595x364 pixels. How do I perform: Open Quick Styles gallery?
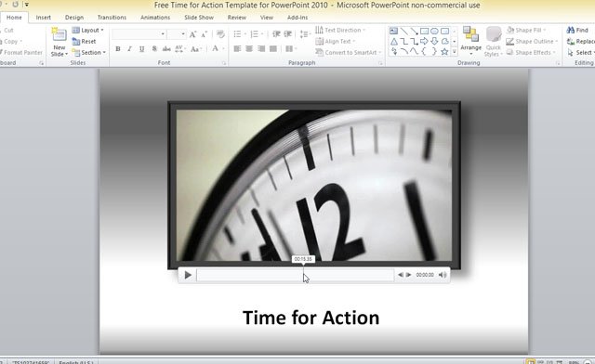pyautogui.click(x=494, y=42)
